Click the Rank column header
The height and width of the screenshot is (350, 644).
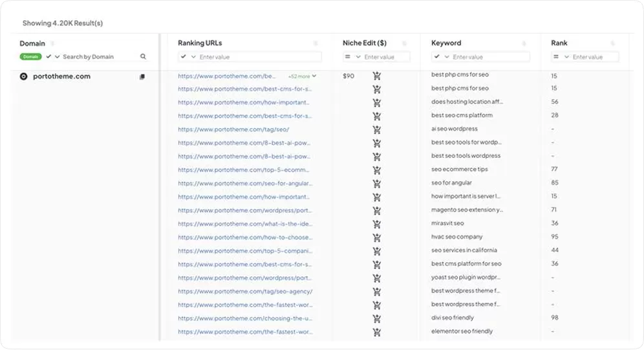559,43
